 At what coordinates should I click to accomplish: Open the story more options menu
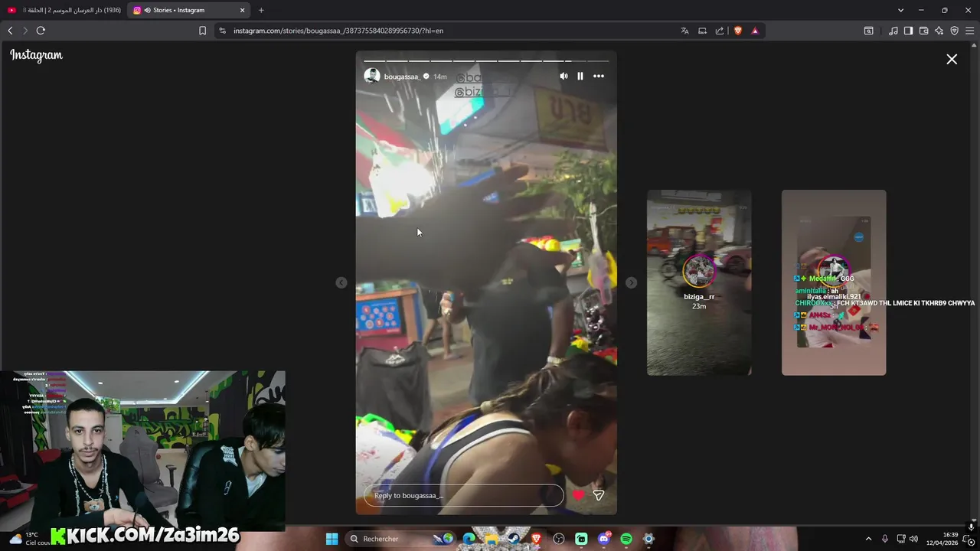click(x=599, y=76)
